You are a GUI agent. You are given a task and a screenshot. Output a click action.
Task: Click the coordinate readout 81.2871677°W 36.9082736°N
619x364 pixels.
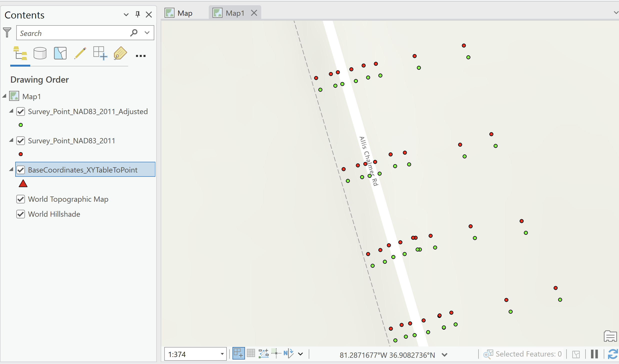(387, 355)
